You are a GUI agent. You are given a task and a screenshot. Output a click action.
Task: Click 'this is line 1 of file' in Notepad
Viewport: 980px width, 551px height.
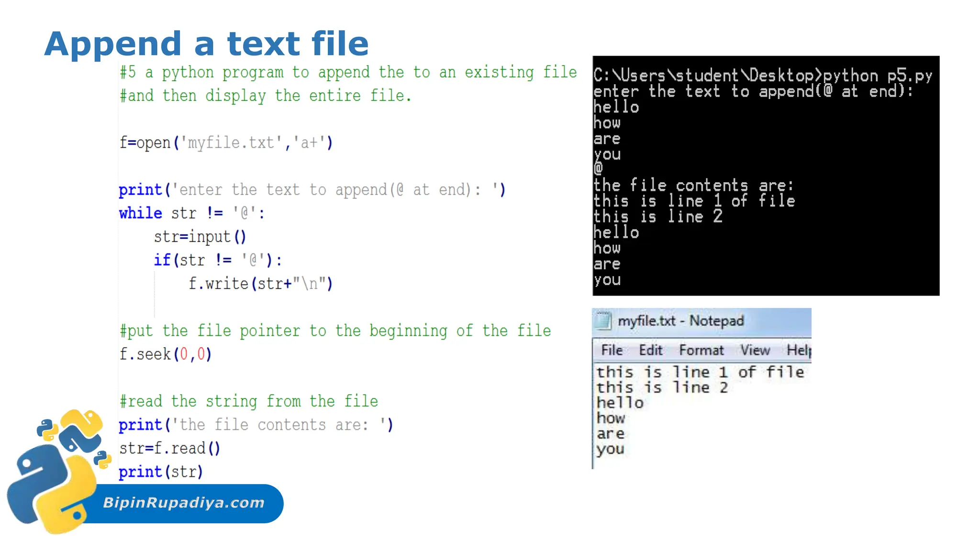click(700, 372)
